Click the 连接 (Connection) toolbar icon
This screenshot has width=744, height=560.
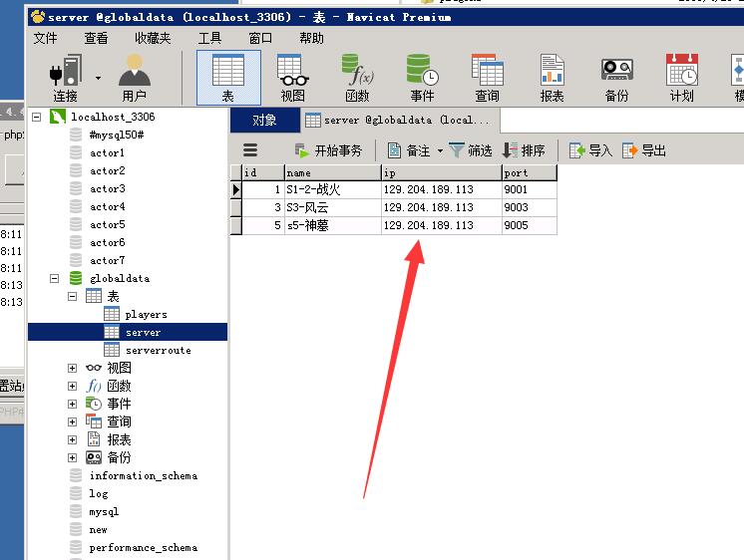click(65, 78)
